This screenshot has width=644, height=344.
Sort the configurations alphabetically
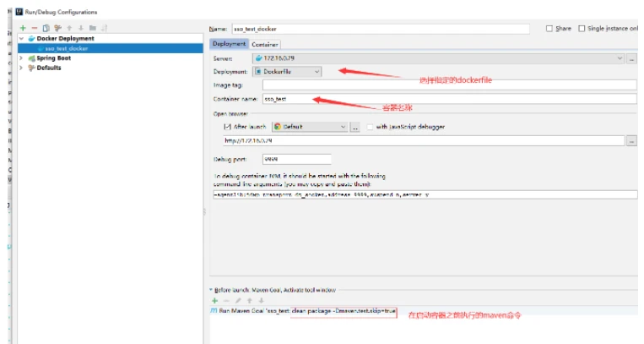point(105,28)
